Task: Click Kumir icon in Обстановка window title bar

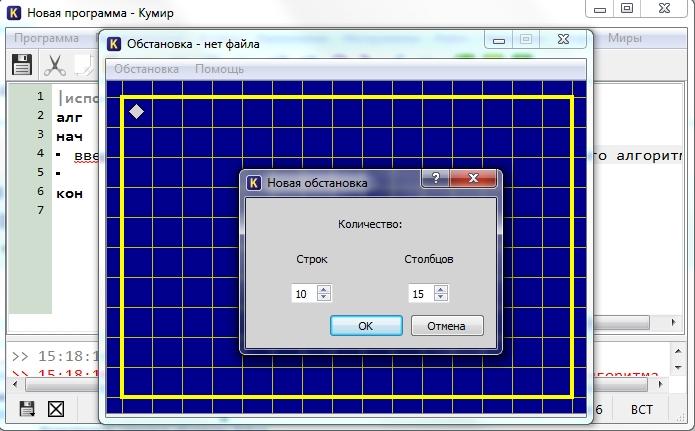Action: pyautogui.click(x=114, y=44)
